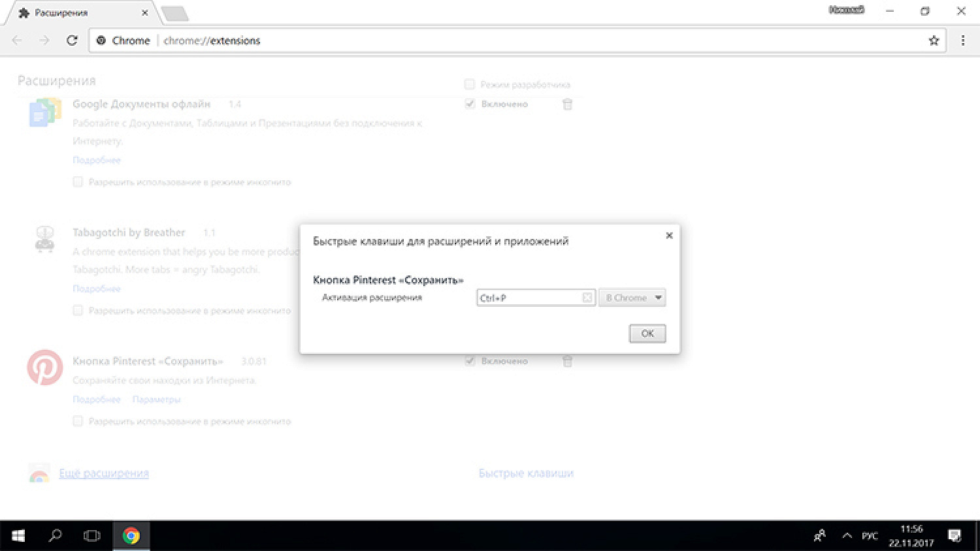The height and width of the screenshot is (551, 980).
Task: Confirm the shortcuts with OK button
Action: 647,334
